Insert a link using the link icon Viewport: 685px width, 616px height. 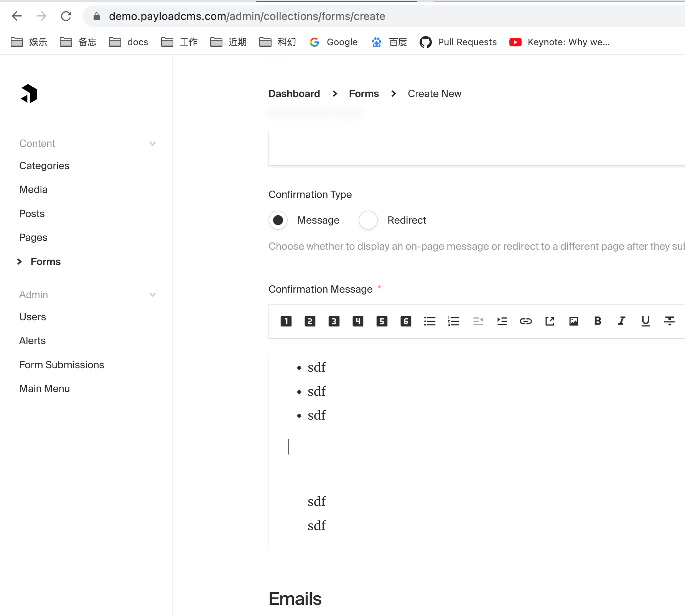tap(525, 321)
